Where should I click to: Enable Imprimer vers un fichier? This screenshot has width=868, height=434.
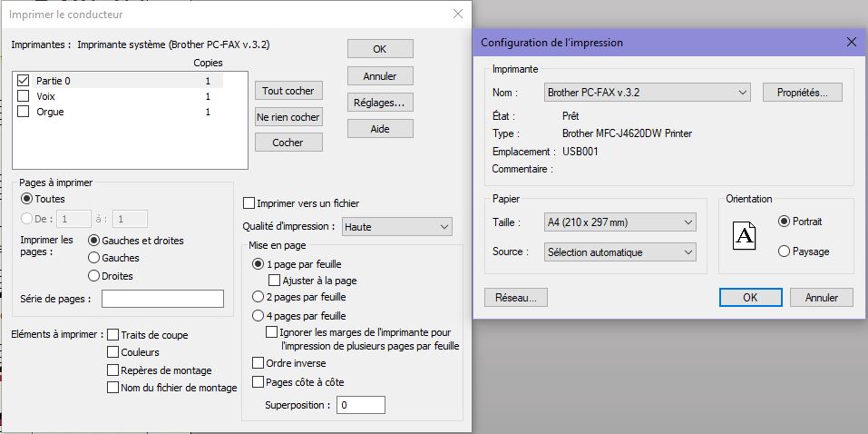(250, 203)
